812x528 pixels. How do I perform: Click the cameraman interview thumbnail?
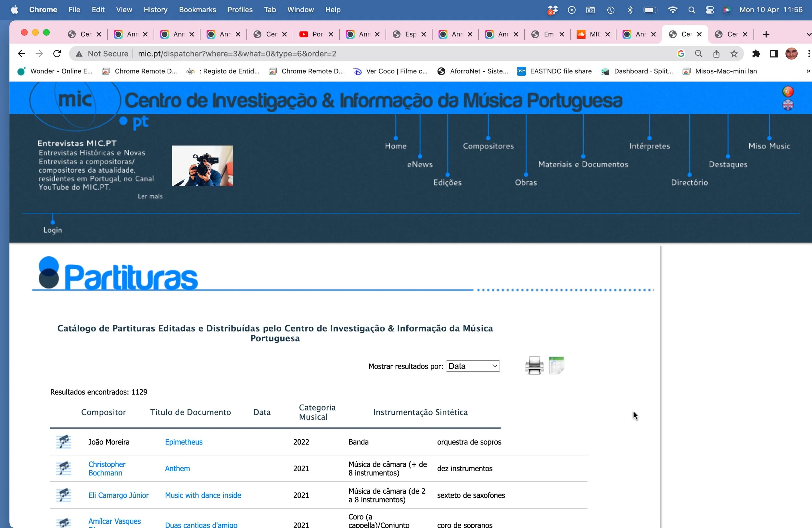[202, 166]
